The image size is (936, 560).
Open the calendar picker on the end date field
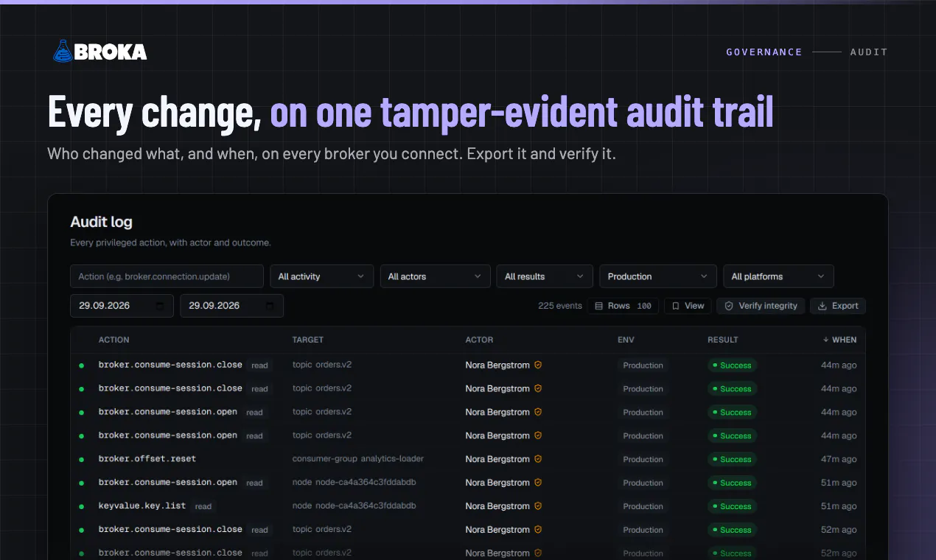point(270,306)
